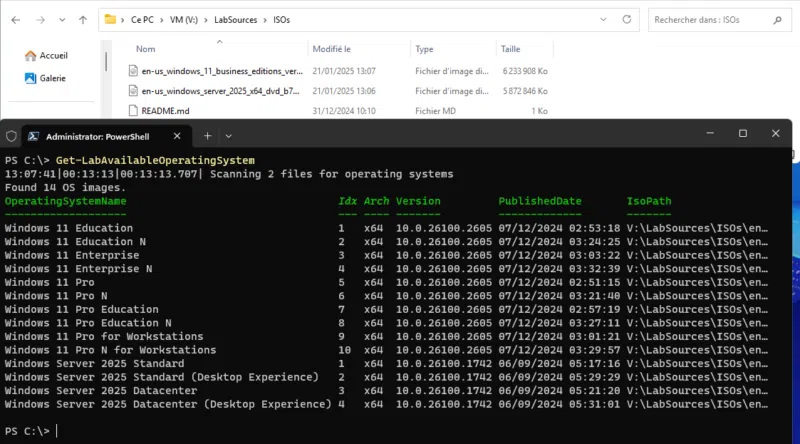
Task: Click the shield icon in terminal title bar
Action: coord(11,135)
